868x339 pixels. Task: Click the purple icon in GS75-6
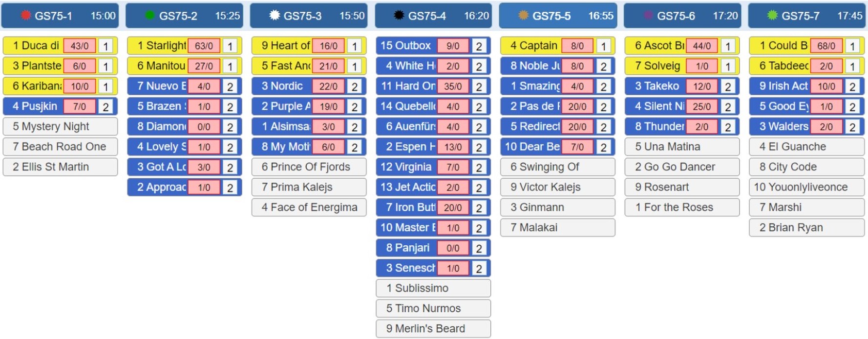point(648,15)
